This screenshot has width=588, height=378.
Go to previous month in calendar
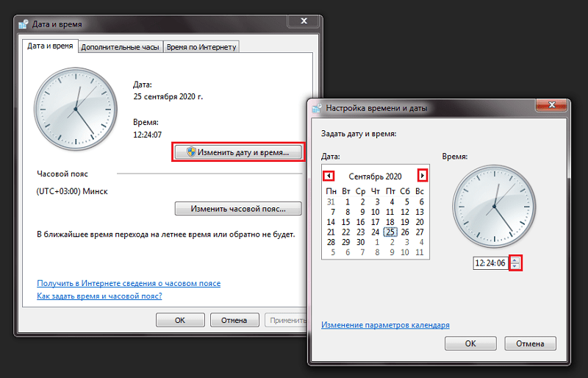tap(329, 176)
